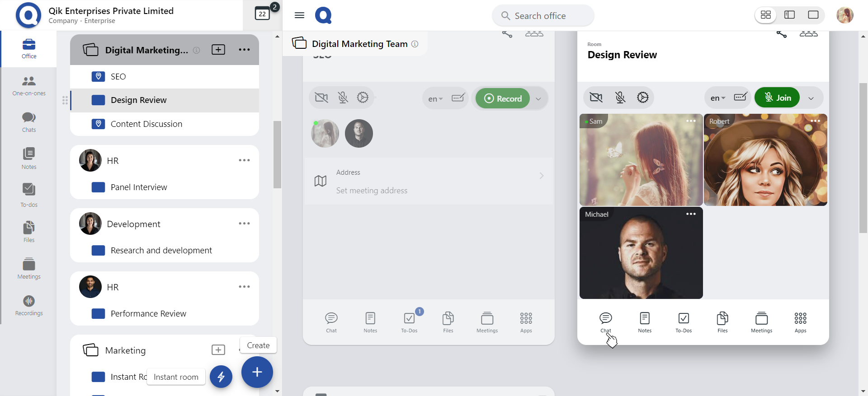Open To-dos in the left sidebar
Image resolution: width=868 pixels, height=396 pixels.
[x=29, y=196]
